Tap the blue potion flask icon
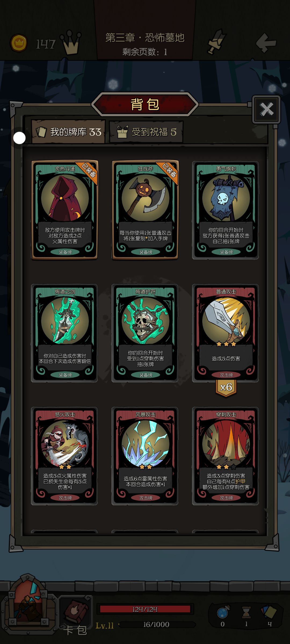Viewport: 290px width, 644px height. (223, 612)
